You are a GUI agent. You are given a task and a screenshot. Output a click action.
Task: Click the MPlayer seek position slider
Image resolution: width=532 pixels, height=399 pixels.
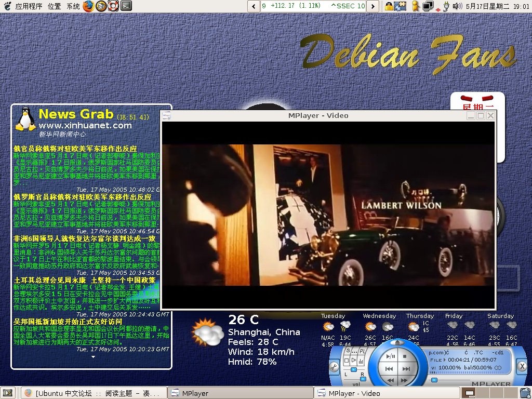[x=434, y=380]
